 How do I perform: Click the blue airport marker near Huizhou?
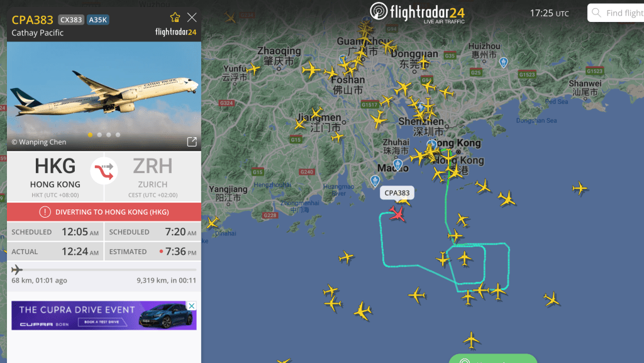tap(504, 62)
